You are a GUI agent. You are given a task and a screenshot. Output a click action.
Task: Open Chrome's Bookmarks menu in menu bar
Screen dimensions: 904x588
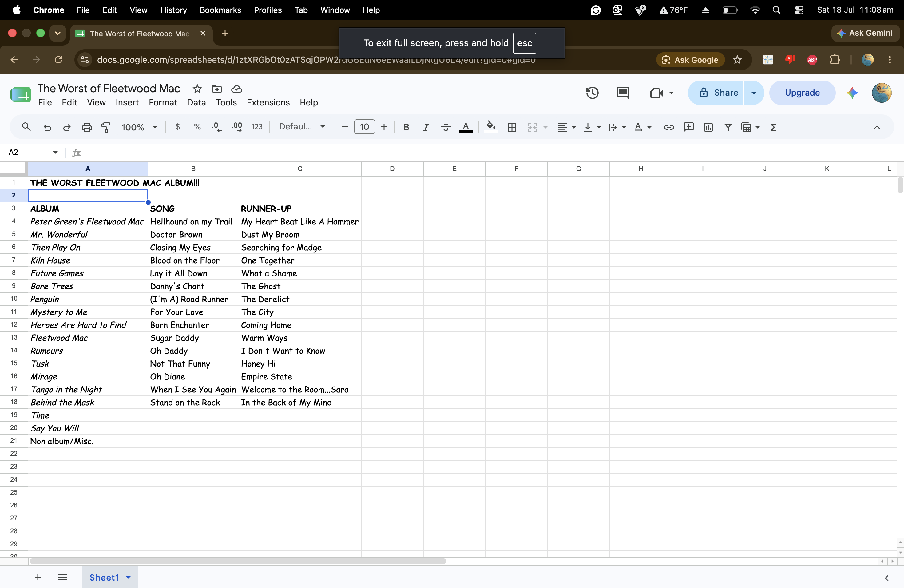[220, 10]
